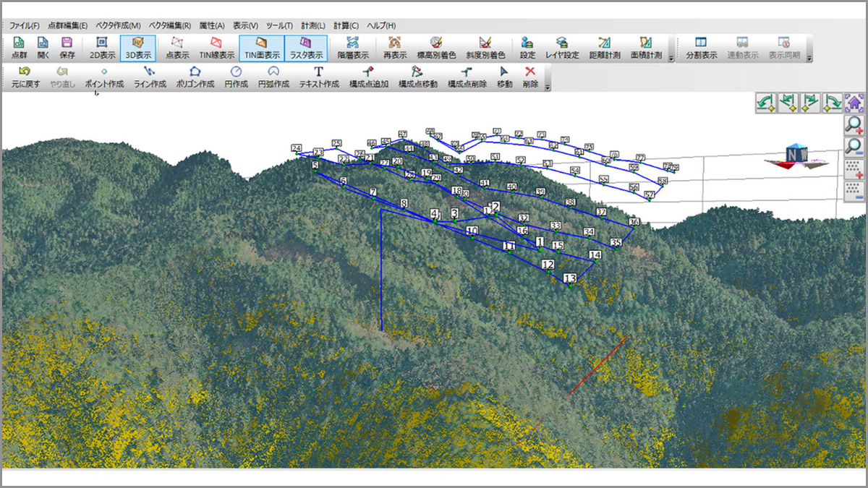Start the 面積計測 area measurement tool

tap(646, 48)
